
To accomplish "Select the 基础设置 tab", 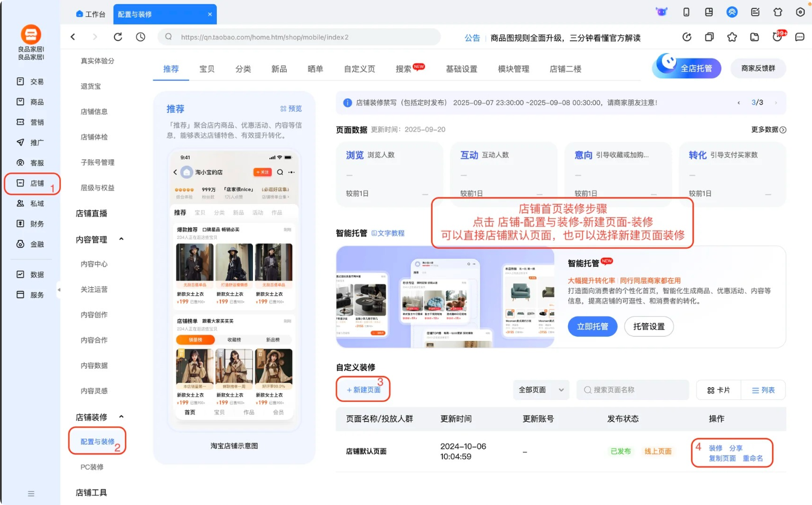I will coord(461,69).
